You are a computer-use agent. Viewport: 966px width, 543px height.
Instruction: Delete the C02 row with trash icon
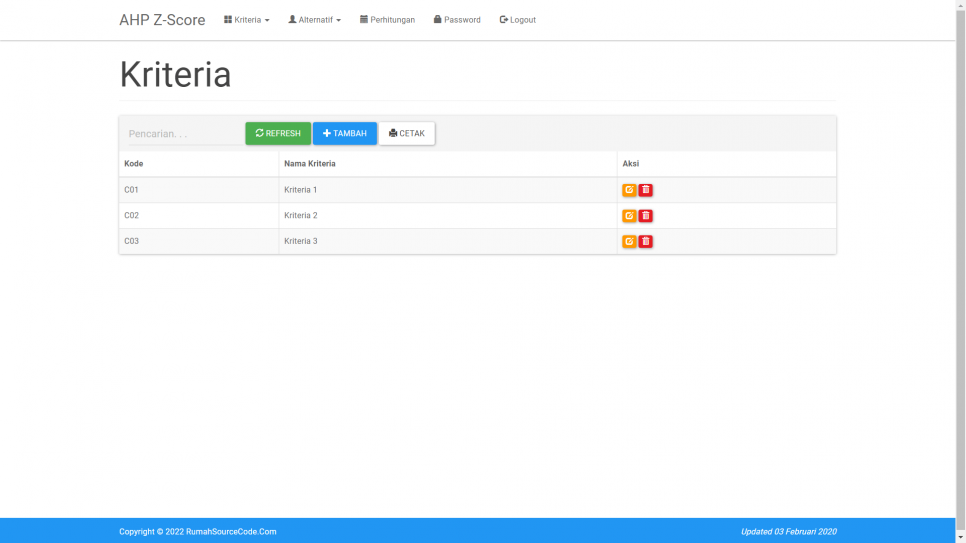click(646, 216)
